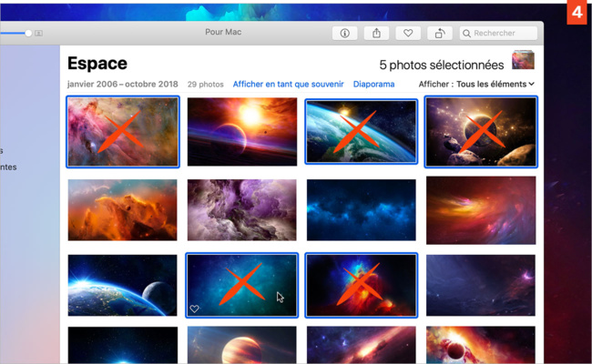Select the purple grey nebula photo
This screenshot has width=592, height=364.
pyautogui.click(x=241, y=209)
